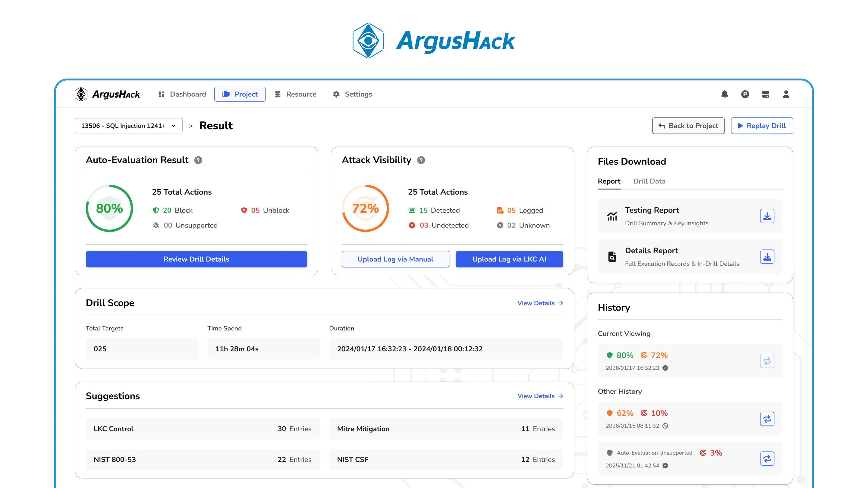Viewport: 868px width, 488px height.
Task: Click the green Detected siren icon
Action: tap(412, 211)
